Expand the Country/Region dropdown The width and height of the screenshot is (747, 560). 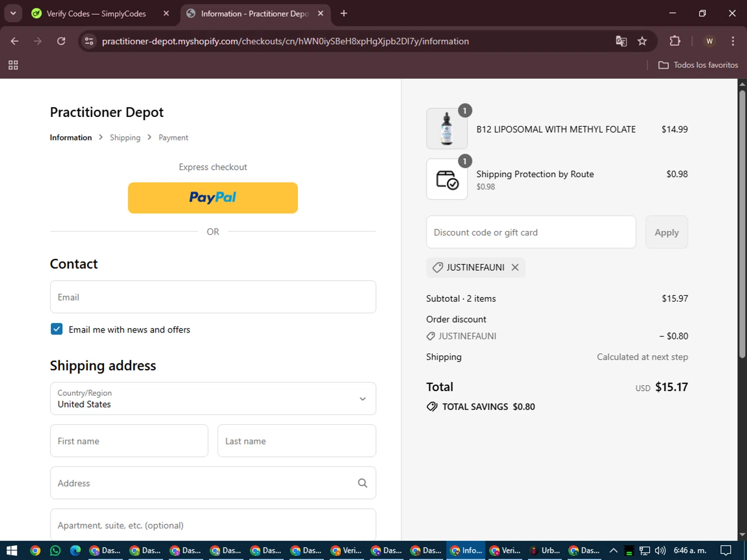213,399
